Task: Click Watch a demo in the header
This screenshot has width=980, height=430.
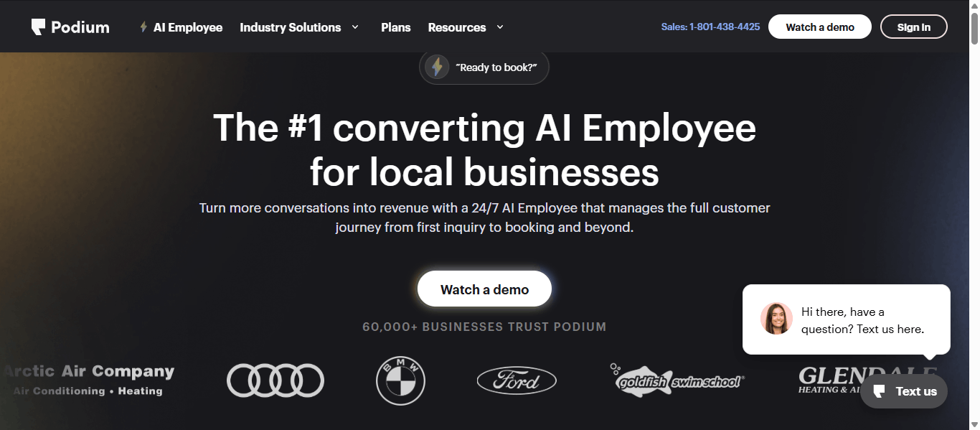Action: coord(820,27)
